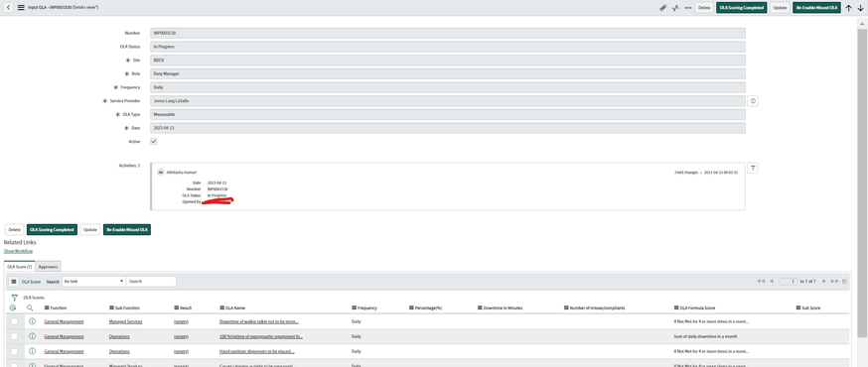This screenshot has width=868, height=367.
Task: Click the page vertical scrollbar
Action: (862, 183)
